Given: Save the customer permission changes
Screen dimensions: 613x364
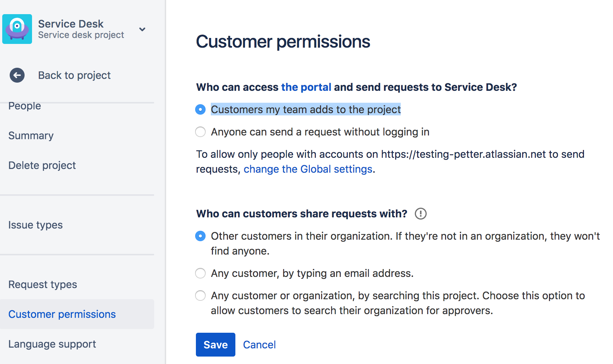Looking at the screenshot, I should click(215, 345).
